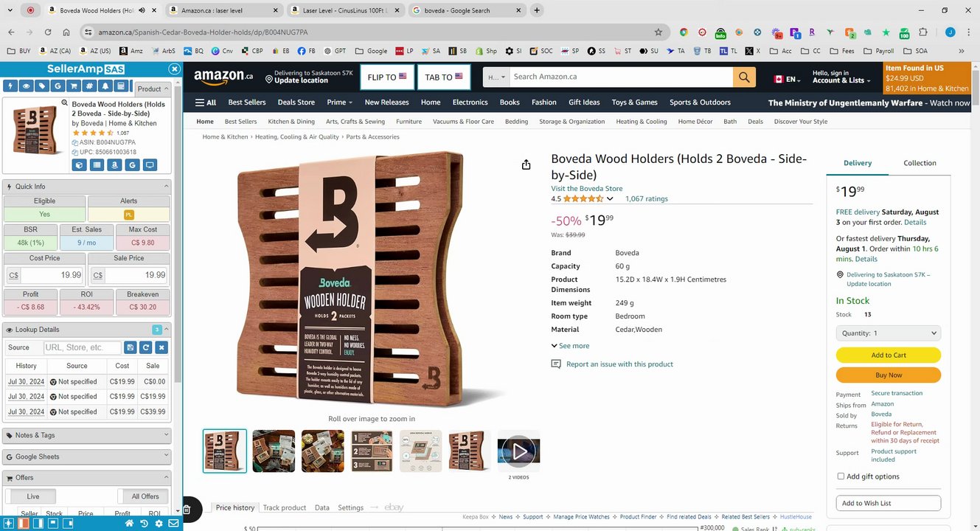Click the share icon beside product image

526,164
